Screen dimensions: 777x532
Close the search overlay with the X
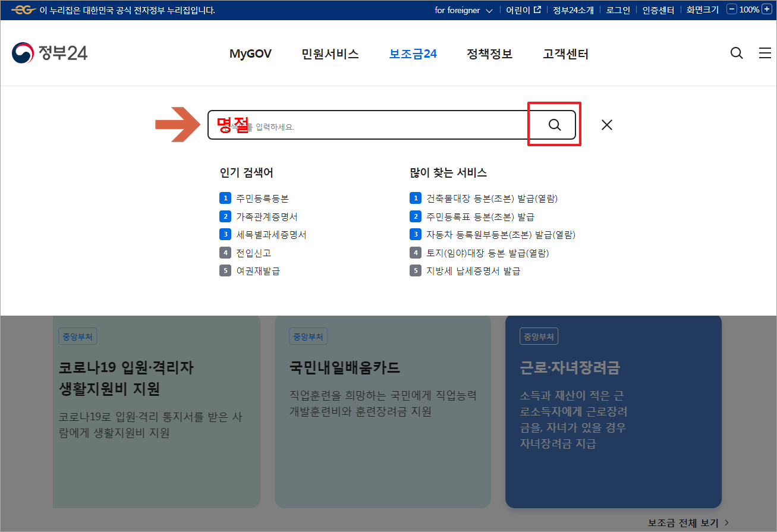(x=606, y=124)
